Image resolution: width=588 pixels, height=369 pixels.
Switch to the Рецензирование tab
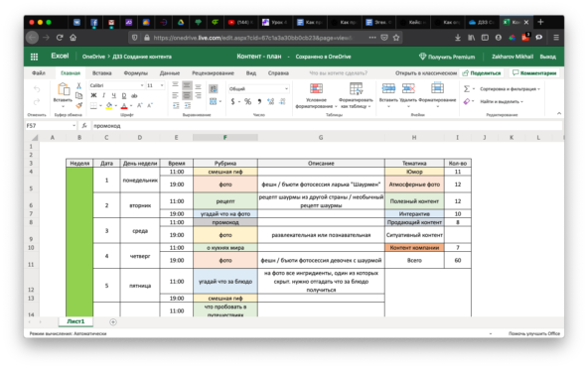pos(213,73)
